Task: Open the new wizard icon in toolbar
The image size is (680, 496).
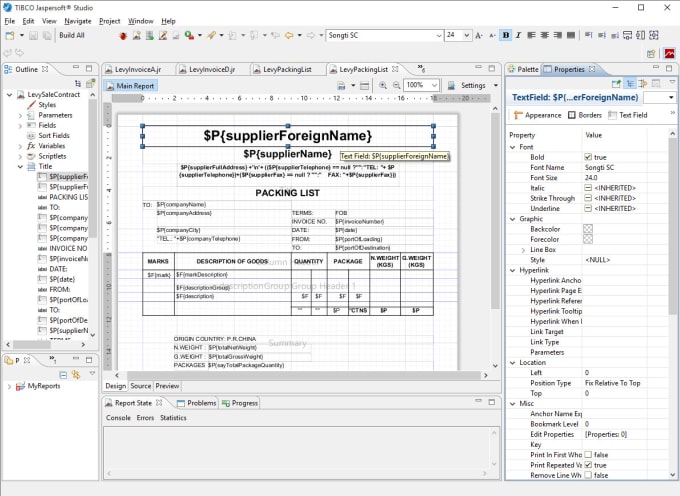Action: (x=10, y=36)
